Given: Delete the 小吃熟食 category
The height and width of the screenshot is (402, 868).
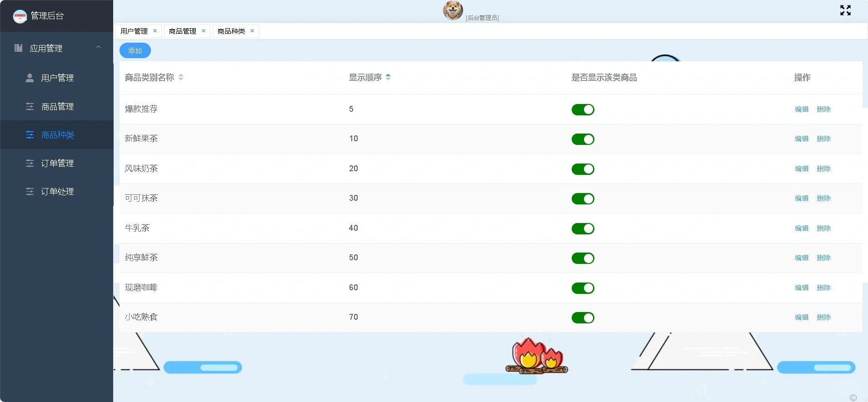Looking at the screenshot, I should pyautogui.click(x=823, y=317).
